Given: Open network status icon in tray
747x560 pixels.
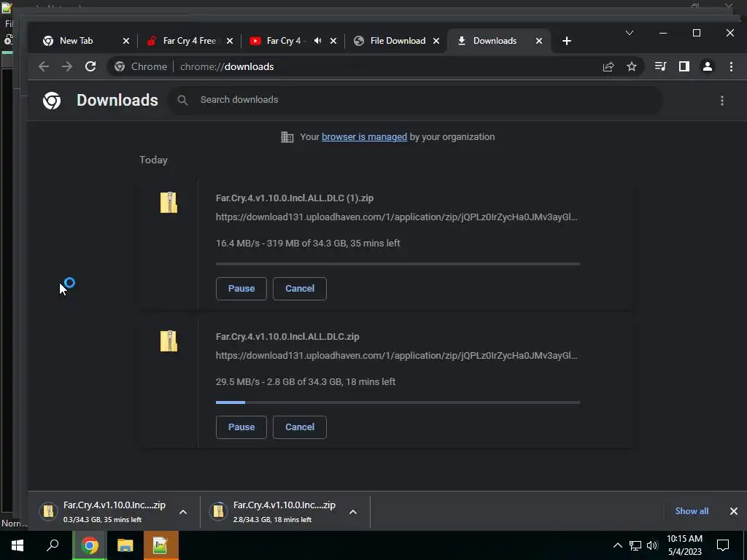Looking at the screenshot, I should (x=635, y=545).
